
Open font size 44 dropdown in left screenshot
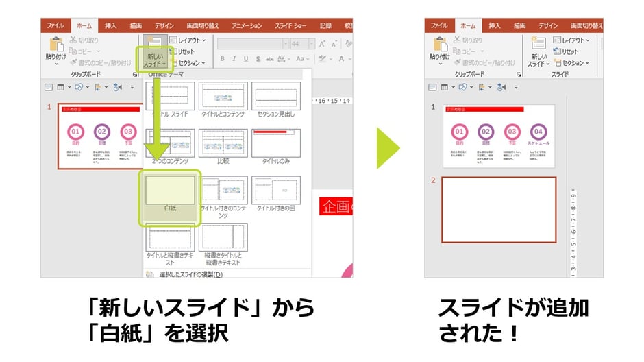pyautogui.click(x=312, y=44)
